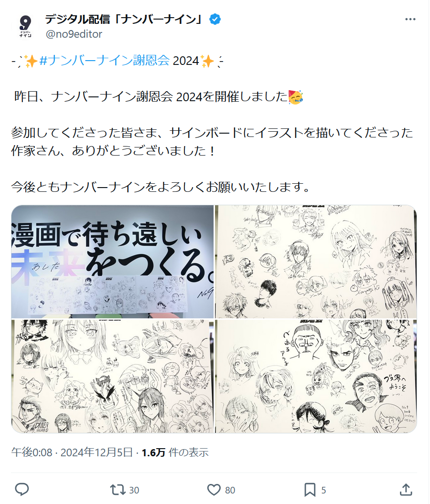The width and height of the screenshot is (430, 504).
Task: Click the repost count 30
Action: pyautogui.click(x=134, y=490)
